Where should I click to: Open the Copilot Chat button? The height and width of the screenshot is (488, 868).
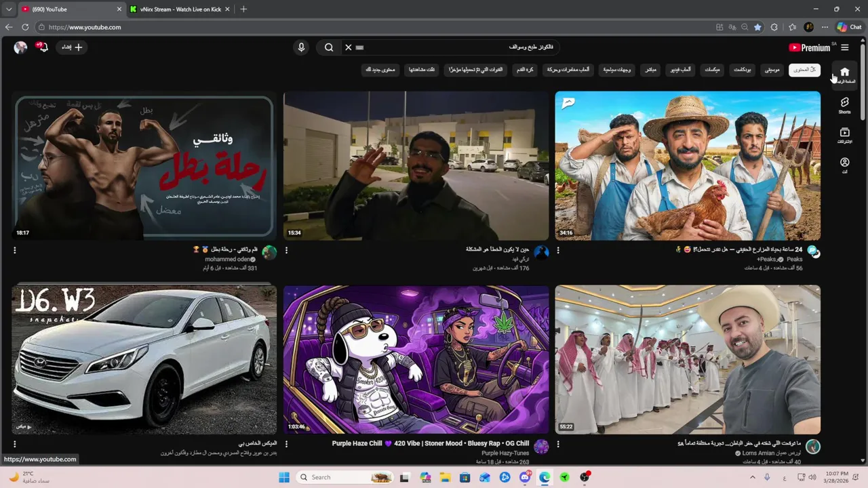coord(849,27)
